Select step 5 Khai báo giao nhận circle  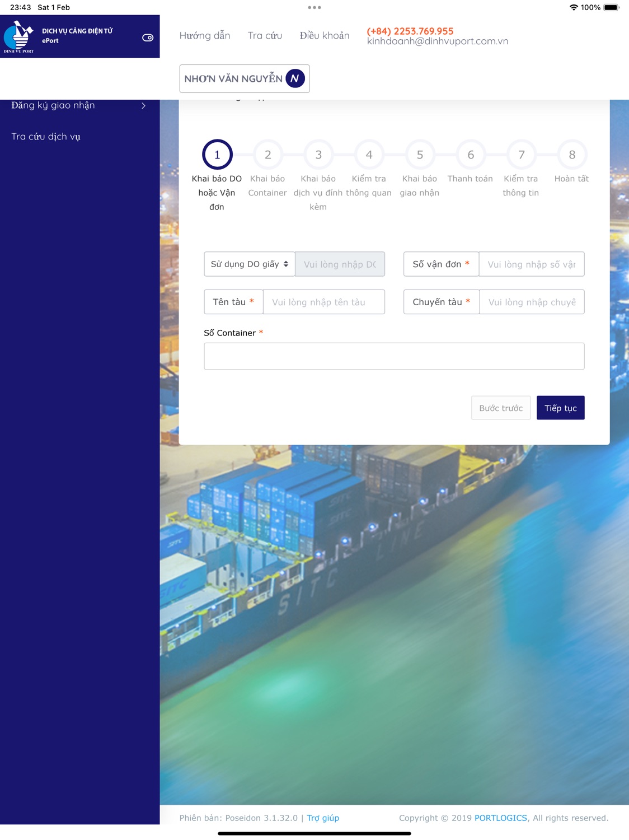click(420, 155)
